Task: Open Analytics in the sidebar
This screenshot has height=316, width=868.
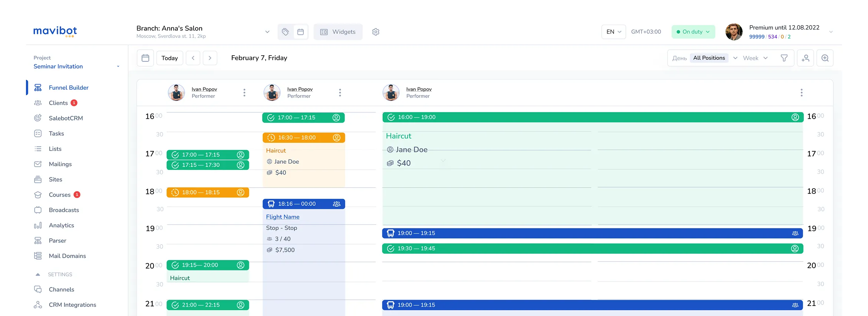Action: tap(62, 225)
